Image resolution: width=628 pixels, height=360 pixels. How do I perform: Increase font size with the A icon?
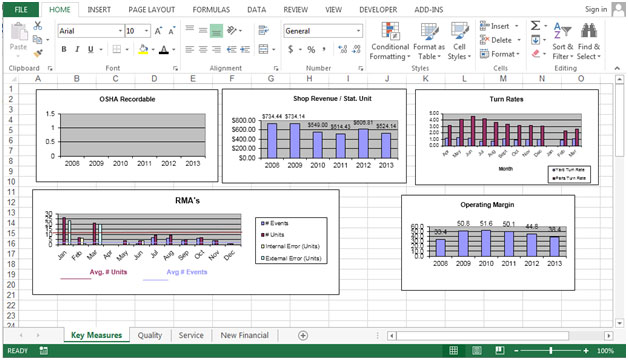pos(158,31)
